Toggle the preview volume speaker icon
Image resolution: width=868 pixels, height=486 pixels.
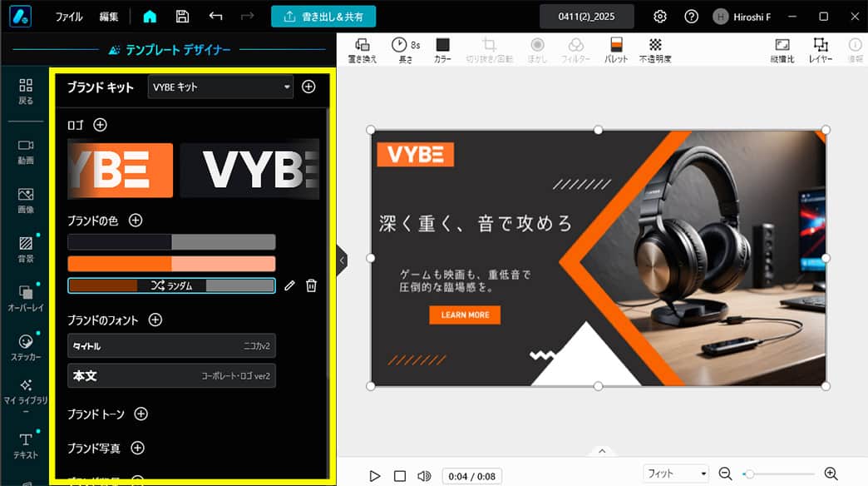(x=424, y=476)
